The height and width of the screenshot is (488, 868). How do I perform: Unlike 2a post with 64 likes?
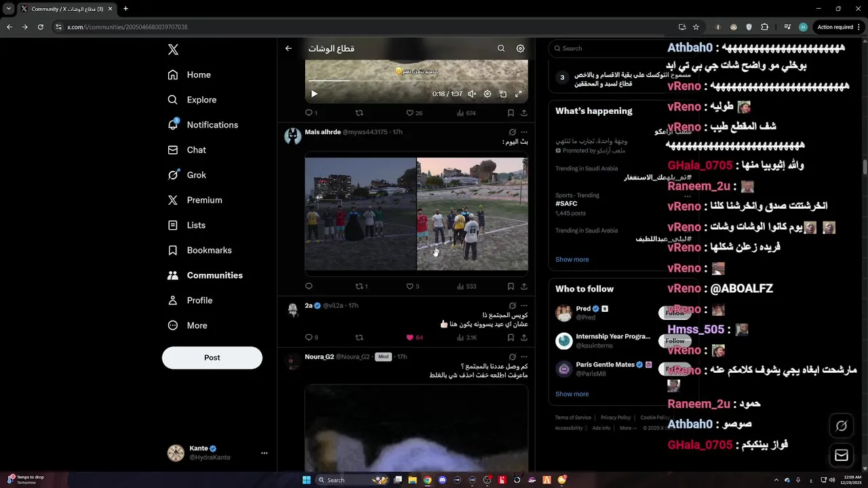click(x=414, y=338)
